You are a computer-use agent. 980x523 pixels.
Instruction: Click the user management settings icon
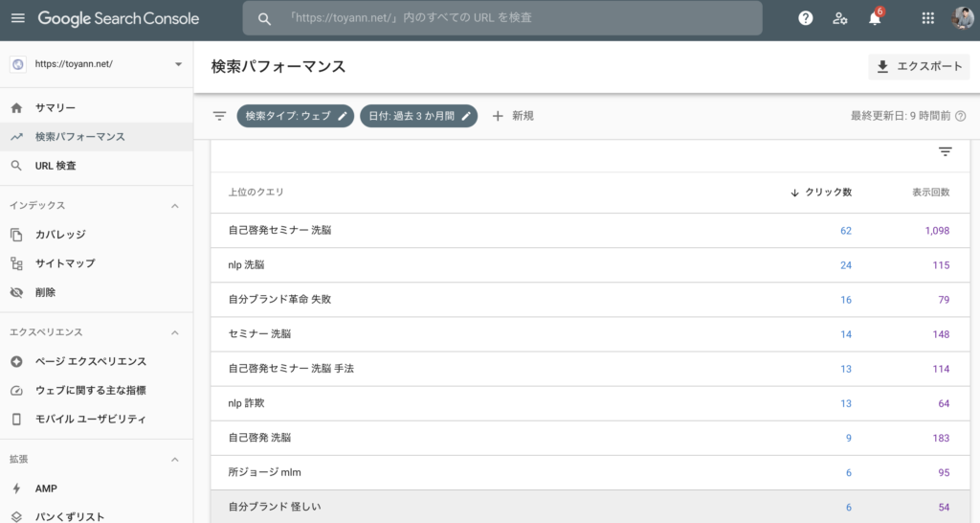840,18
